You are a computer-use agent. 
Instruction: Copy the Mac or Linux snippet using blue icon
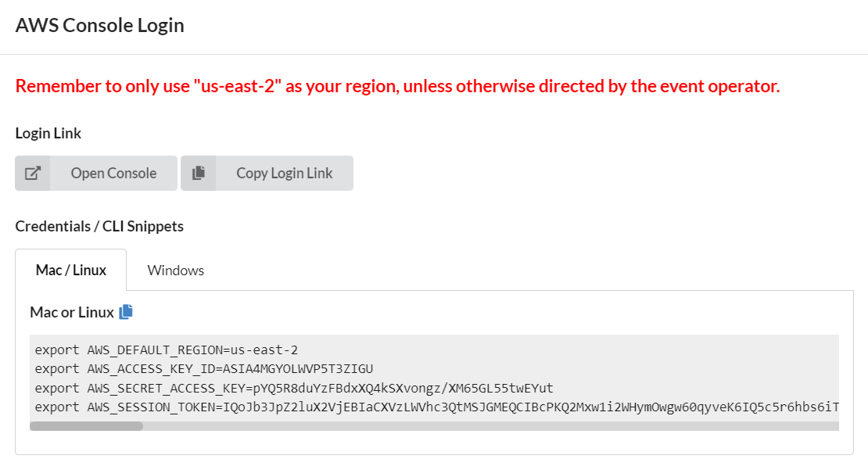point(126,312)
